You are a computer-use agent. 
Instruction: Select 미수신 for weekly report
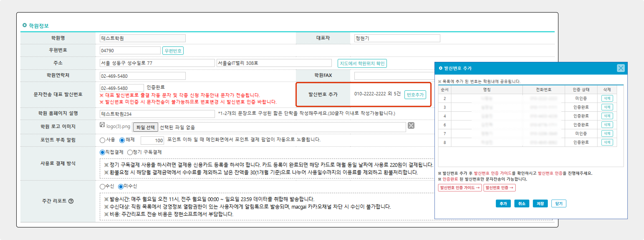[x=121, y=186]
